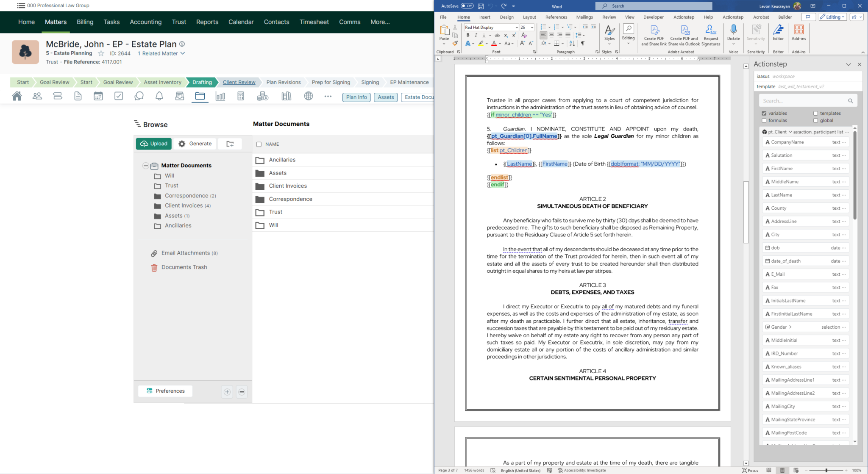Toggle the AutoSave switch
The height and width of the screenshot is (474, 868).
[467, 6]
